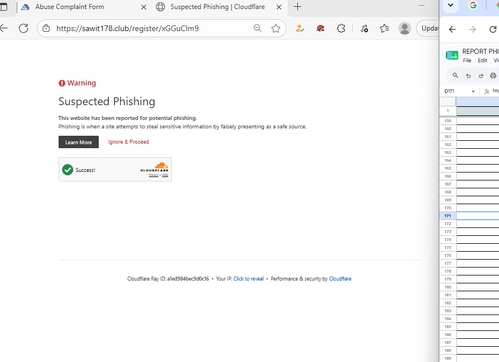Select row 1 header in Sheets
The height and width of the screenshot is (362, 499).
coord(448,110)
